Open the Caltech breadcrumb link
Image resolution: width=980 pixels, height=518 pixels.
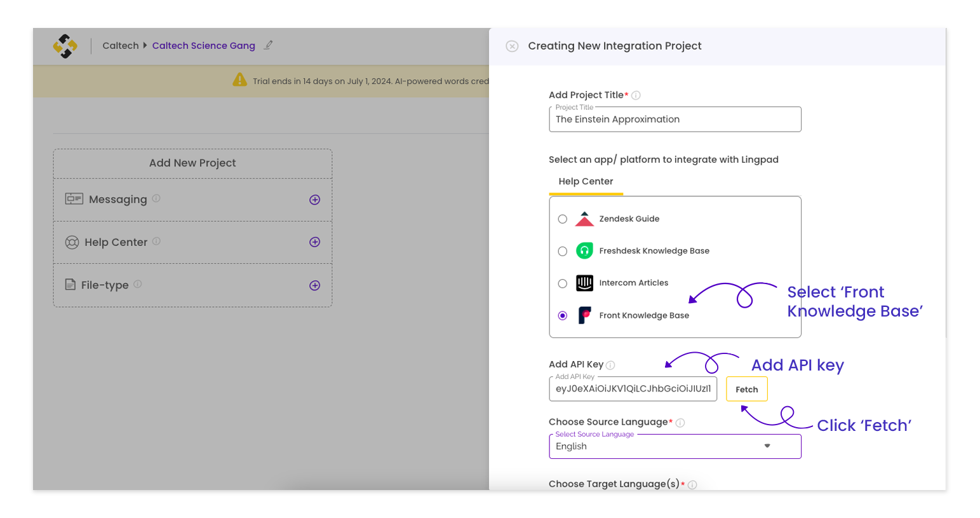click(x=121, y=46)
